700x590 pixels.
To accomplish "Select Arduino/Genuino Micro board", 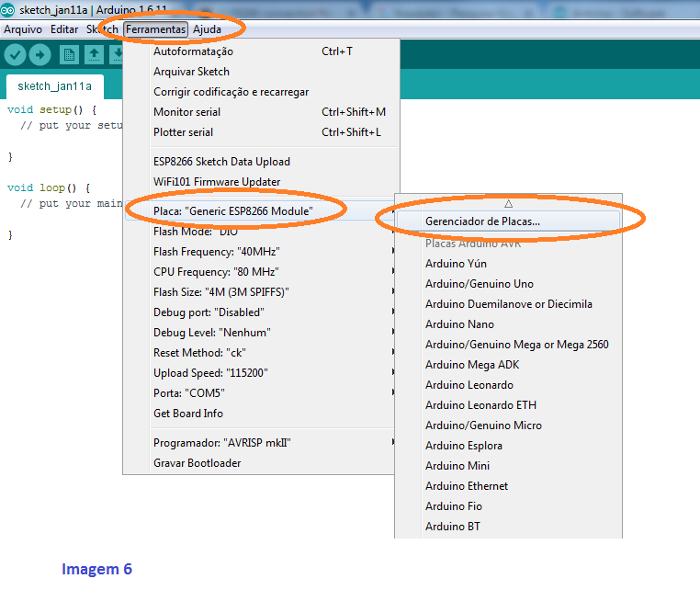I will click(509, 425).
